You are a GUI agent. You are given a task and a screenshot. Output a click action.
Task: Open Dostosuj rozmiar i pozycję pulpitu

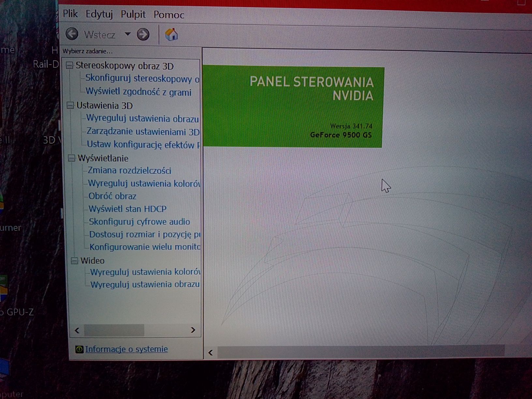pos(145,234)
